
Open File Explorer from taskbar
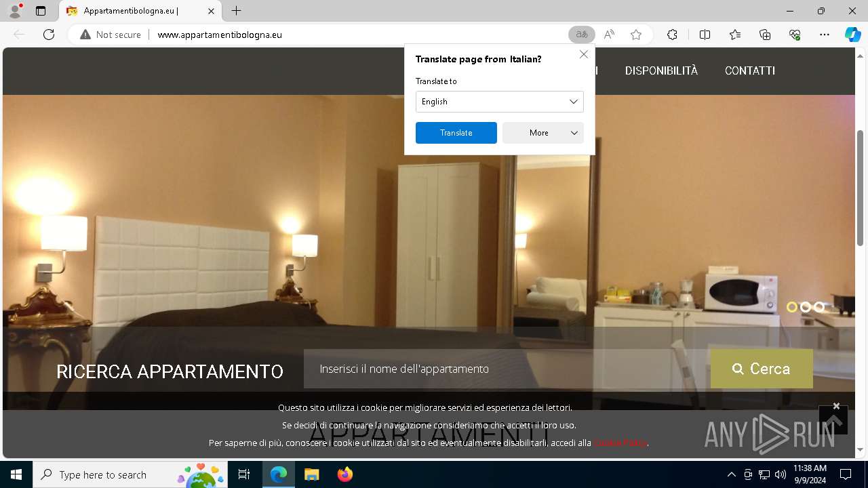pos(311,474)
